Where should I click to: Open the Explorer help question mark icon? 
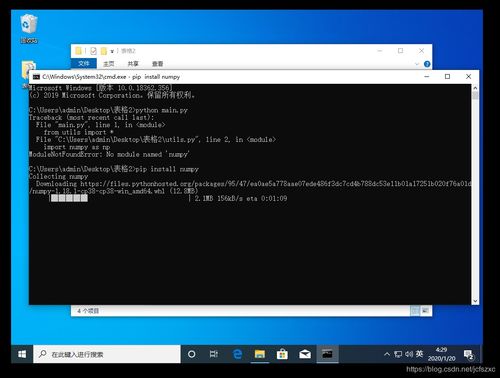427,64
